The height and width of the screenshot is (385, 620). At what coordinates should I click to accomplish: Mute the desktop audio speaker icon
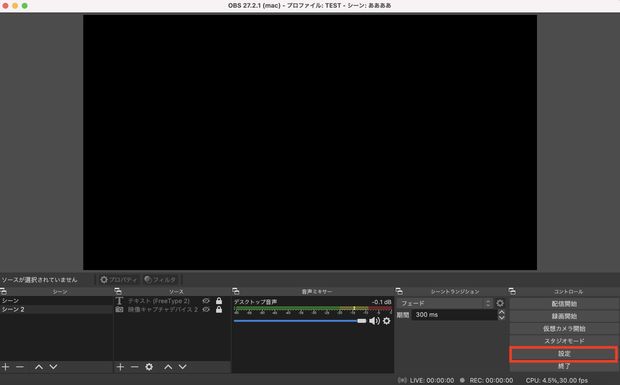pos(374,321)
